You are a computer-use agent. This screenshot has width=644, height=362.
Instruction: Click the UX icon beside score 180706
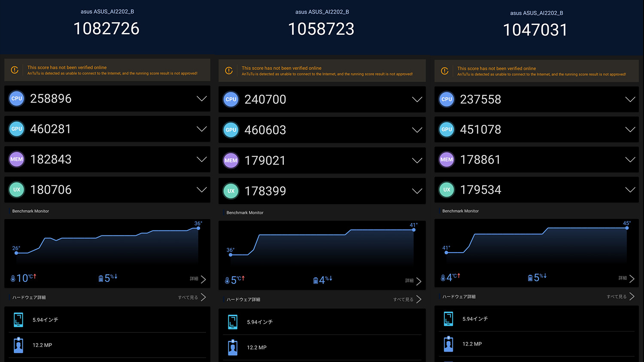point(17,190)
